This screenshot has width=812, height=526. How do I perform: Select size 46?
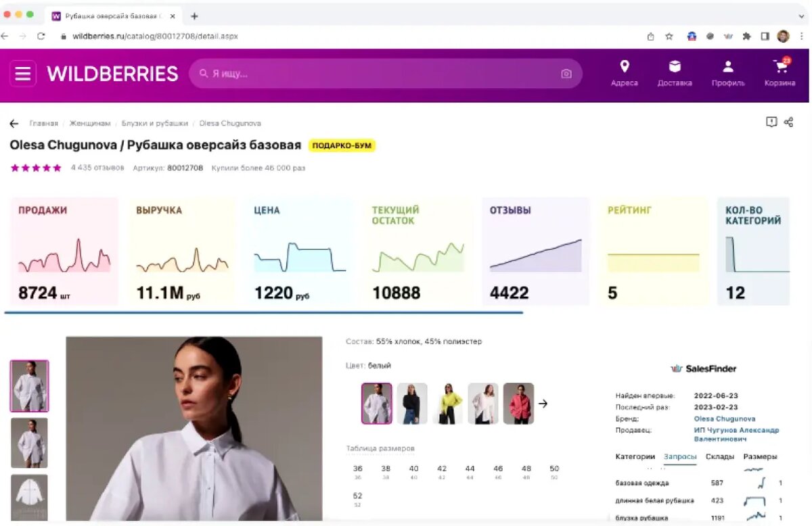tap(498, 471)
